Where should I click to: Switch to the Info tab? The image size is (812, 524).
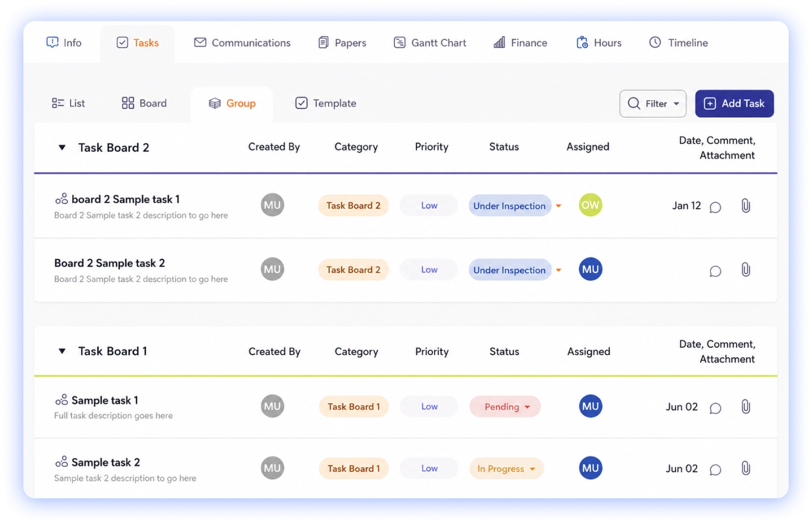(64, 43)
